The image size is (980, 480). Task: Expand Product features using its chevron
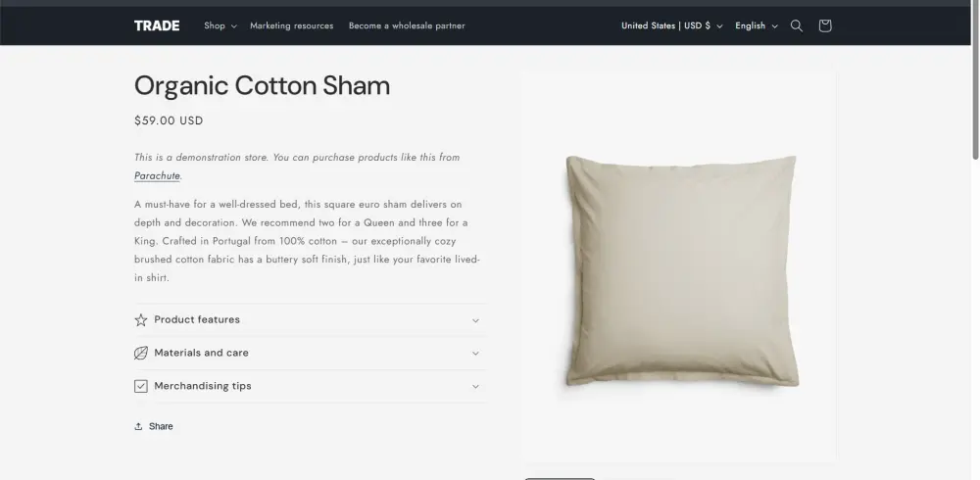click(475, 320)
